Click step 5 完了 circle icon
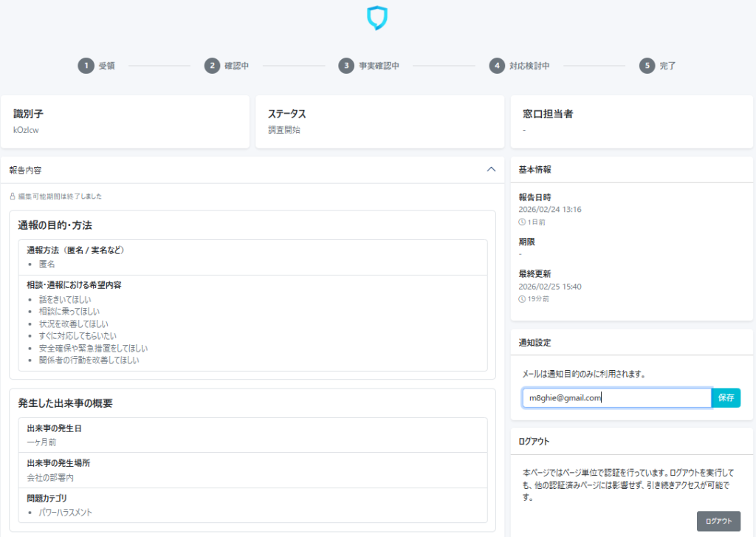Viewport: 756px width, 537px height. 647,66
